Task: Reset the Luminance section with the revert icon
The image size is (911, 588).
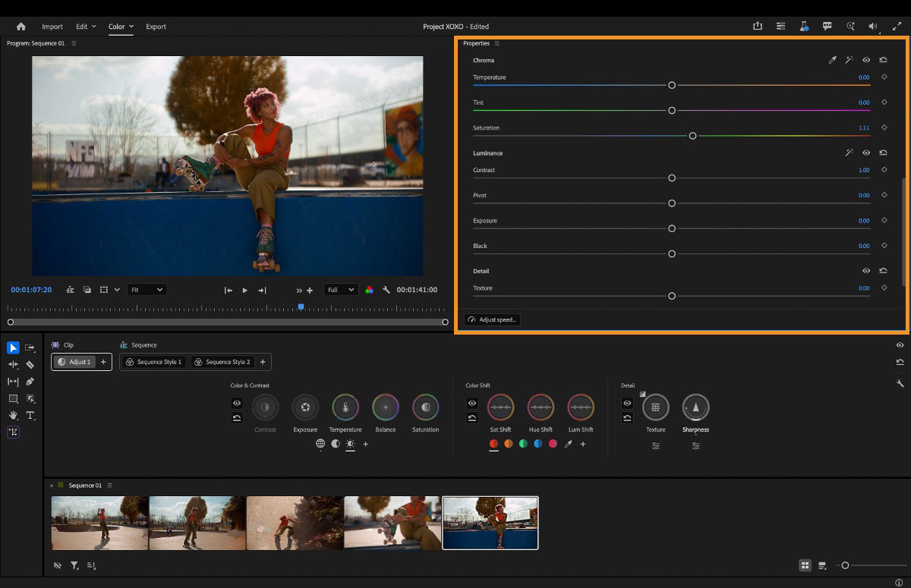Action: coord(883,153)
